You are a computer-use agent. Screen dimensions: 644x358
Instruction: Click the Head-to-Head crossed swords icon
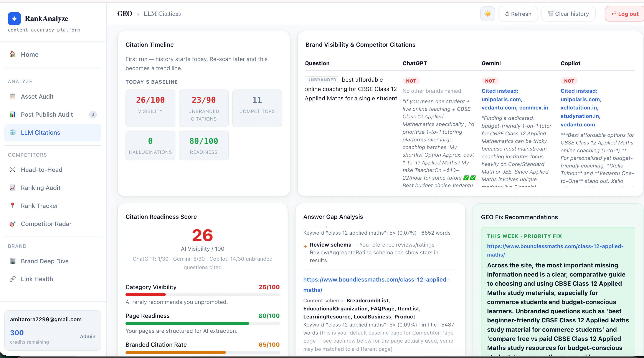click(13, 170)
